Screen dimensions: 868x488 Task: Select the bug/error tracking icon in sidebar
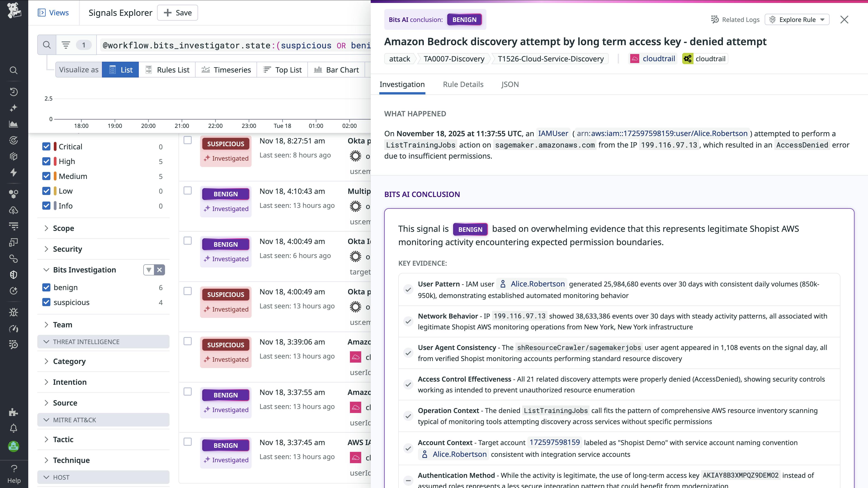(14, 312)
